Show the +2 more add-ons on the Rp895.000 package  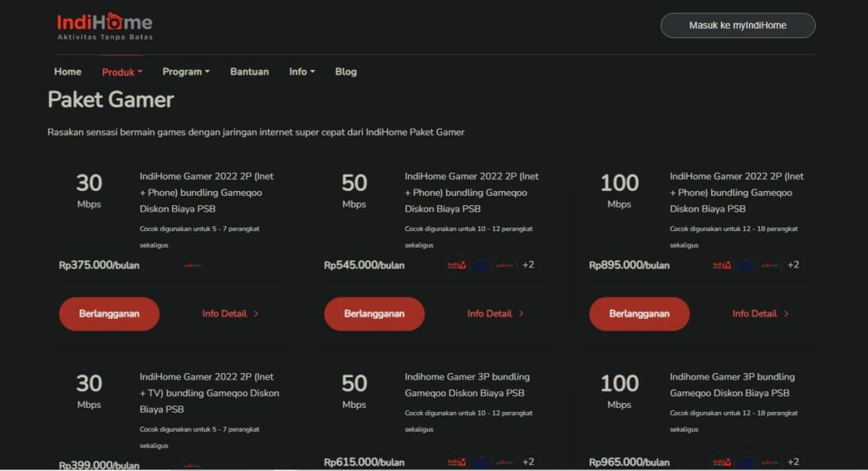click(793, 265)
